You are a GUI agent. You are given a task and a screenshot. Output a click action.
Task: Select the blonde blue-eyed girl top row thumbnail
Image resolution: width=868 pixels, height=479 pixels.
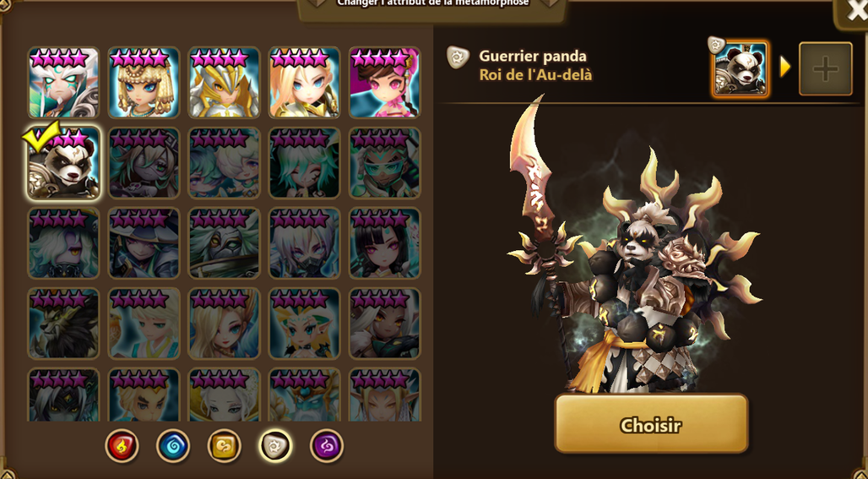(305, 83)
